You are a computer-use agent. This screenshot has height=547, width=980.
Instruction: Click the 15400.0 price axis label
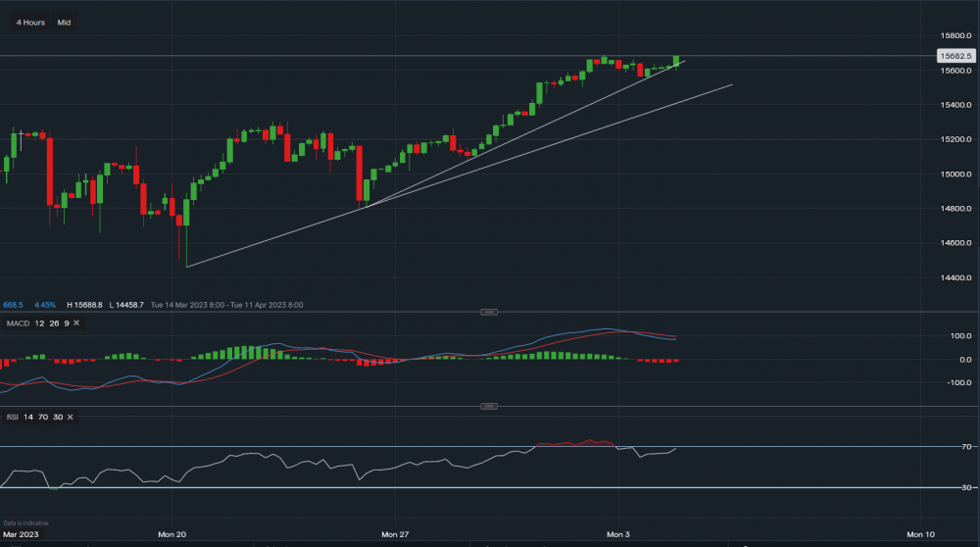point(956,105)
